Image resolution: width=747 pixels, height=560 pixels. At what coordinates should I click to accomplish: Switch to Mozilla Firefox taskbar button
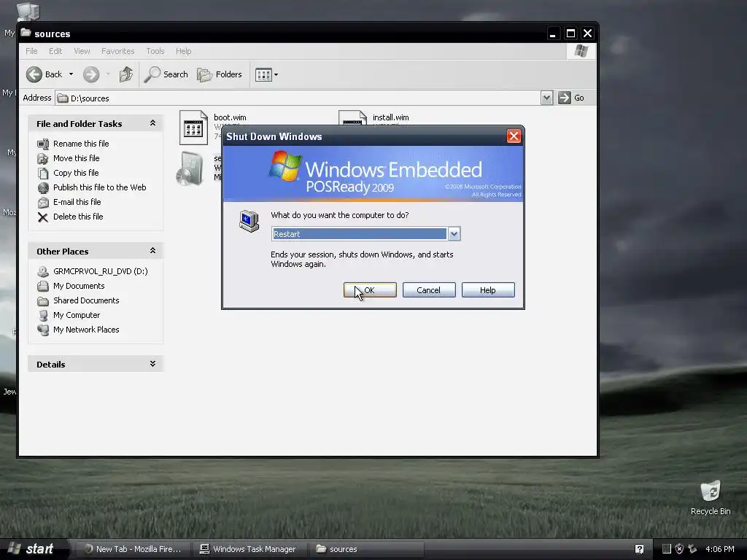[x=133, y=549]
